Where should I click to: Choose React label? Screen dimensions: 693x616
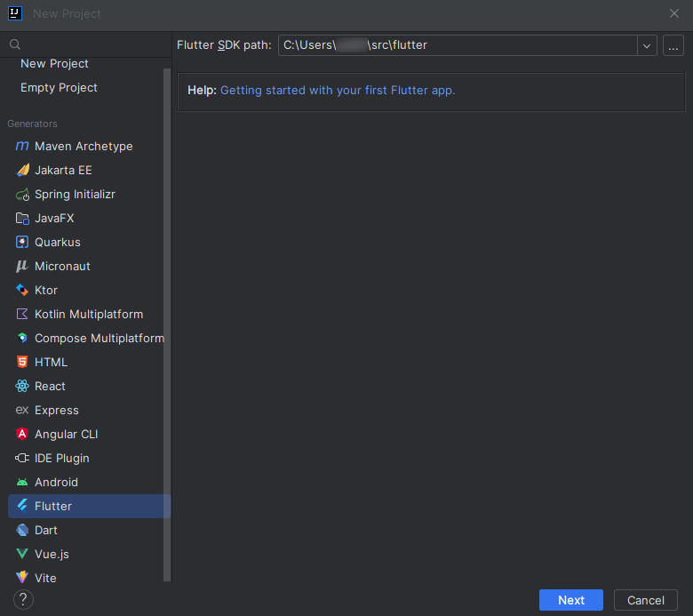50,386
